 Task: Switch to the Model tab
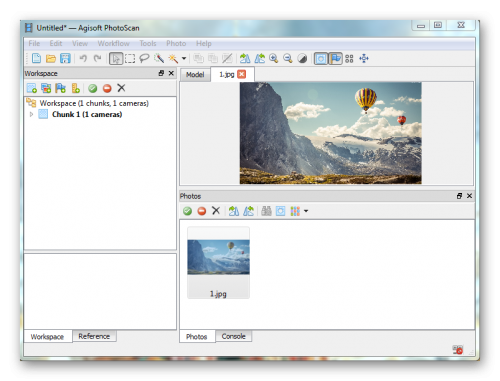click(195, 75)
